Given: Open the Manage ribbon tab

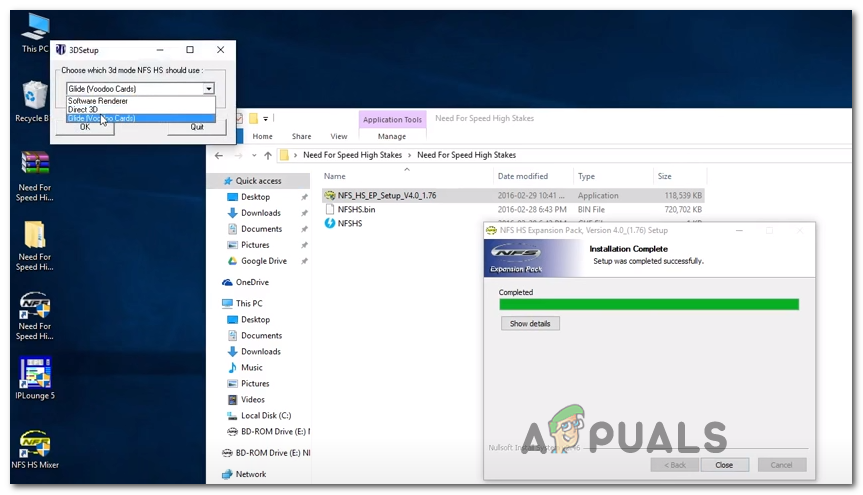Looking at the screenshot, I should [x=392, y=136].
